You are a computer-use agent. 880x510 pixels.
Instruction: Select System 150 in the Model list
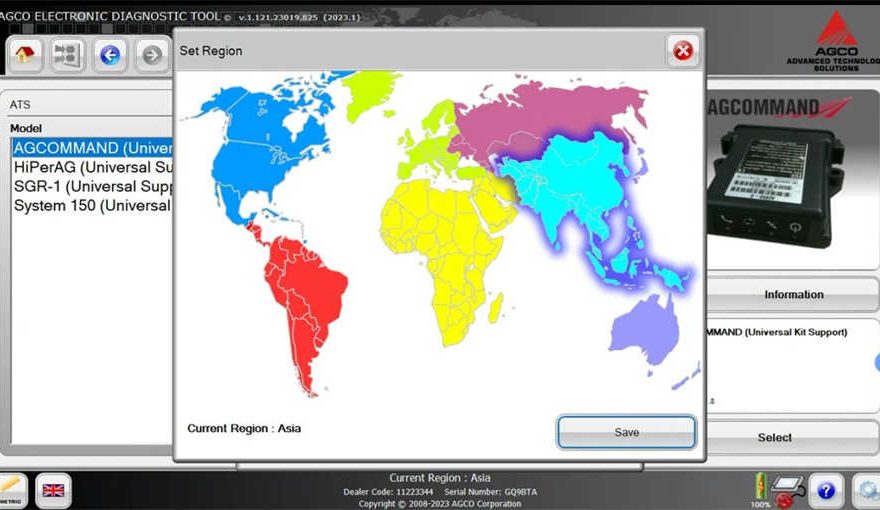[x=92, y=205]
